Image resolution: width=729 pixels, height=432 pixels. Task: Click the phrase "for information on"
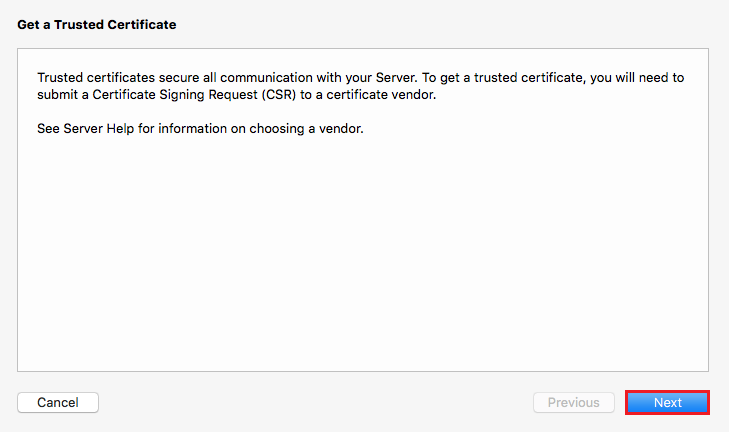pyautogui.click(x=187, y=129)
